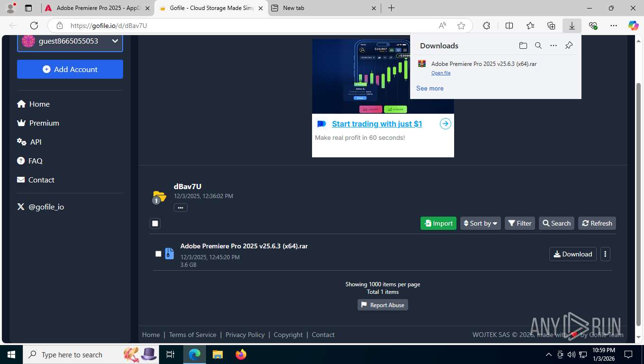
Task: Click See more in Downloads panel
Action: 430,88
